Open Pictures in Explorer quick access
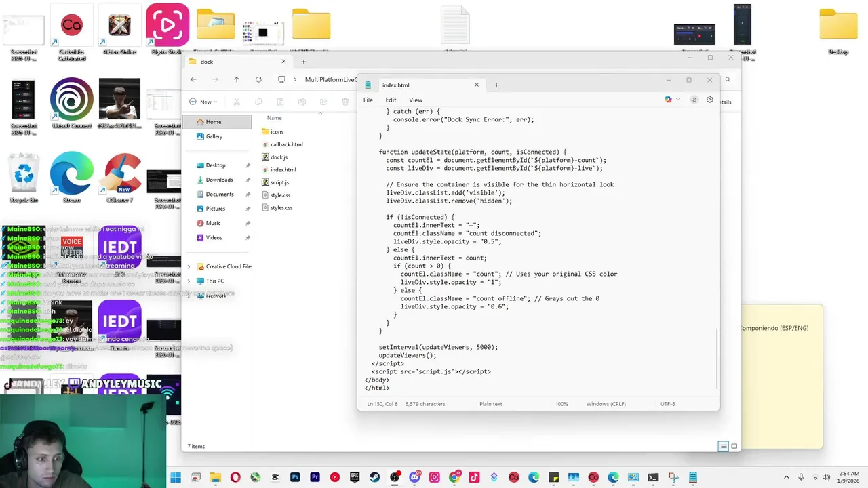 coord(217,209)
